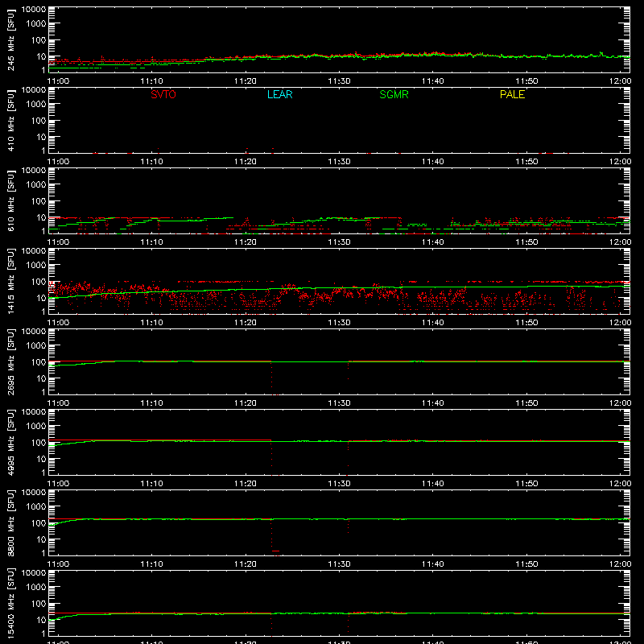Select the '1415 MHz [SFU]' axis title
This screenshot has height=644, width=644.
click(10, 281)
